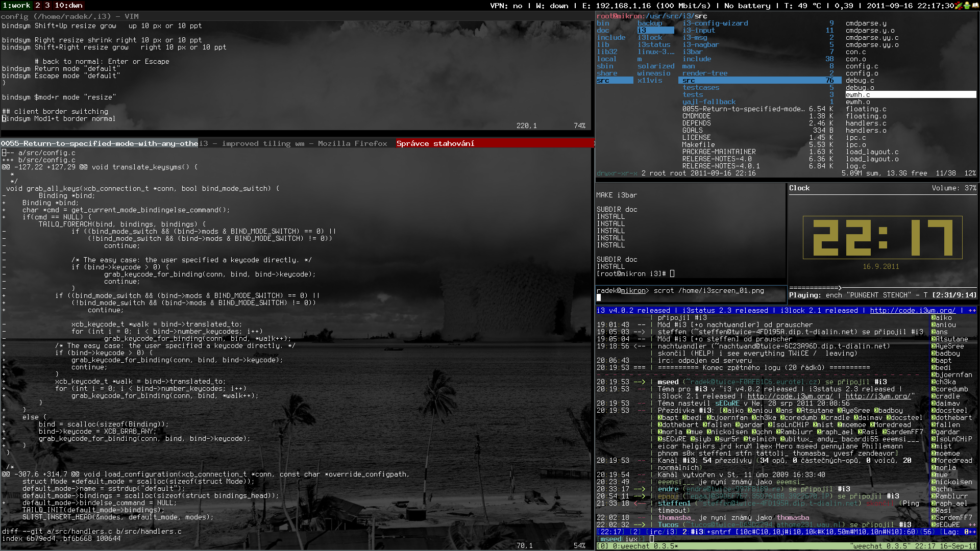This screenshot has width=980, height=551.
Task: Switch to workspace 1:work
Action: 16,5
